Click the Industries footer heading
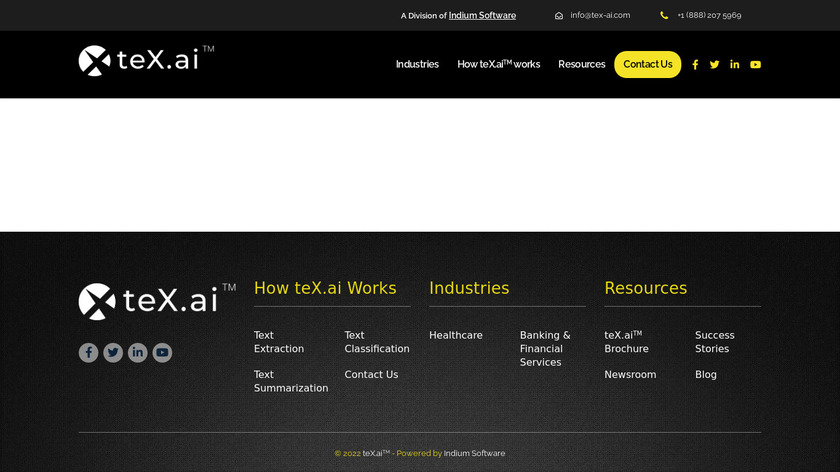 [x=469, y=288]
